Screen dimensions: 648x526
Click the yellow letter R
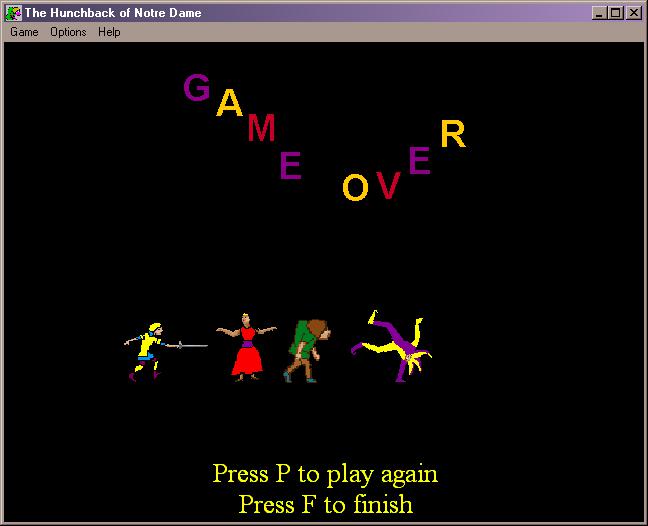pos(453,133)
